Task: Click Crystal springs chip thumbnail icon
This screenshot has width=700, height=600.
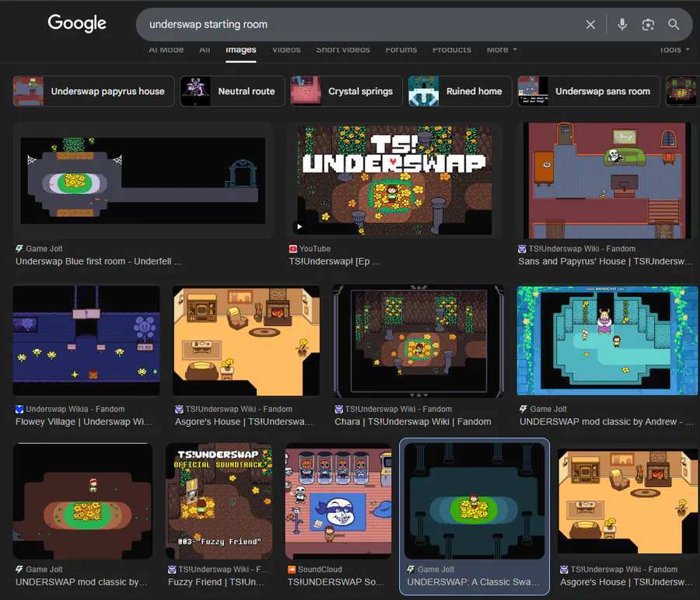Action: tap(306, 91)
